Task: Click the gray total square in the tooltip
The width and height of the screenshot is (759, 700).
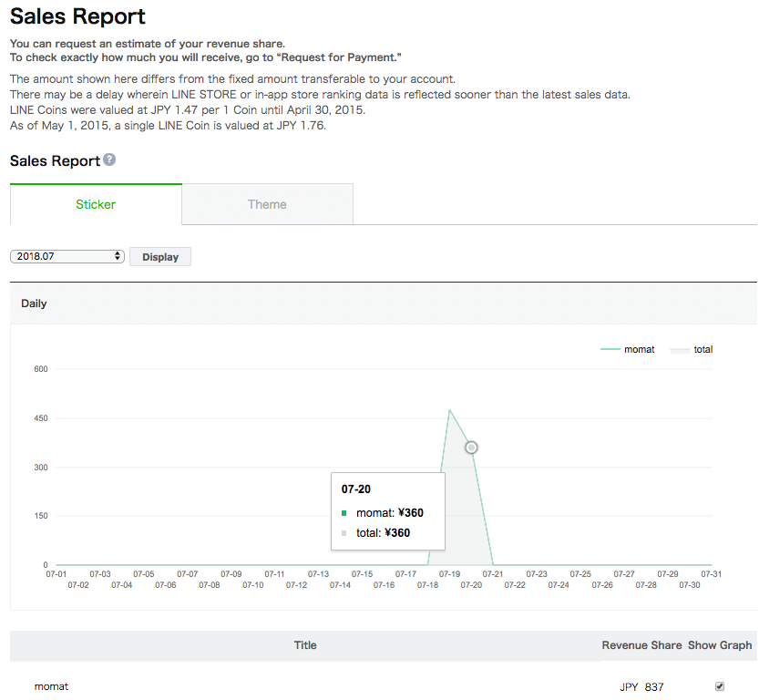Action: (x=344, y=533)
